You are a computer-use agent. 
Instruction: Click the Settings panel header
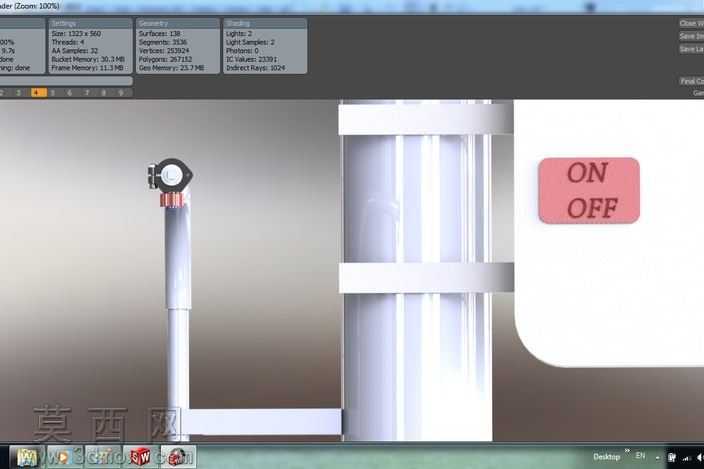(x=90, y=23)
